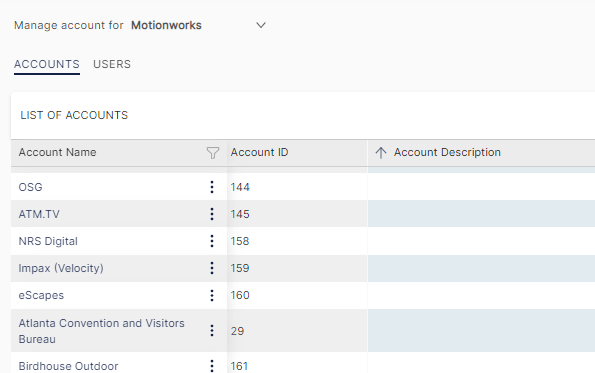Sort by the Account ID column header

[260, 152]
